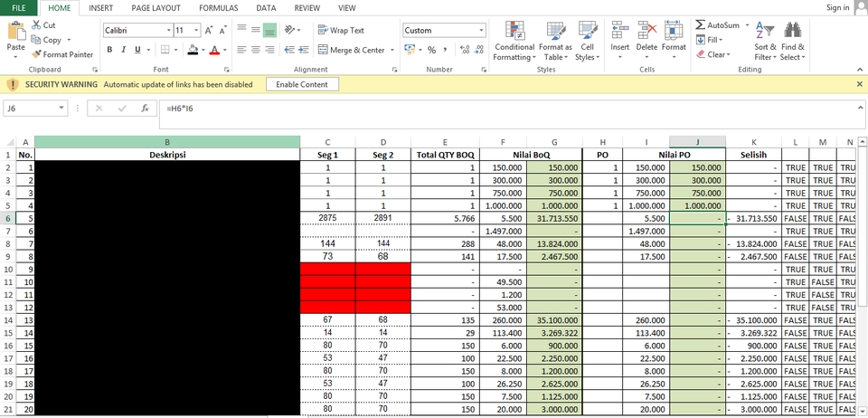Open the Format cells menu icon
The image size is (868, 418).
tap(673, 30)
